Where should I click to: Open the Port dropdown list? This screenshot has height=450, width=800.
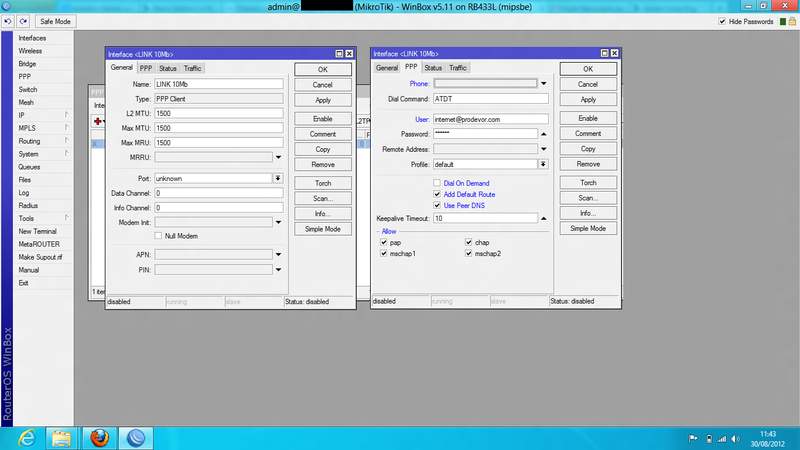pos(278,179)
